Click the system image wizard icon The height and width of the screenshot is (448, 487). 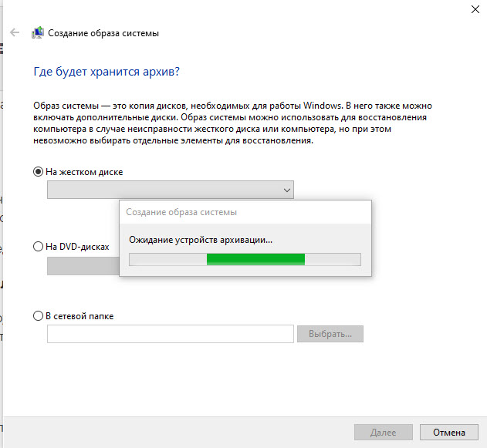click(x=37, y=33)
